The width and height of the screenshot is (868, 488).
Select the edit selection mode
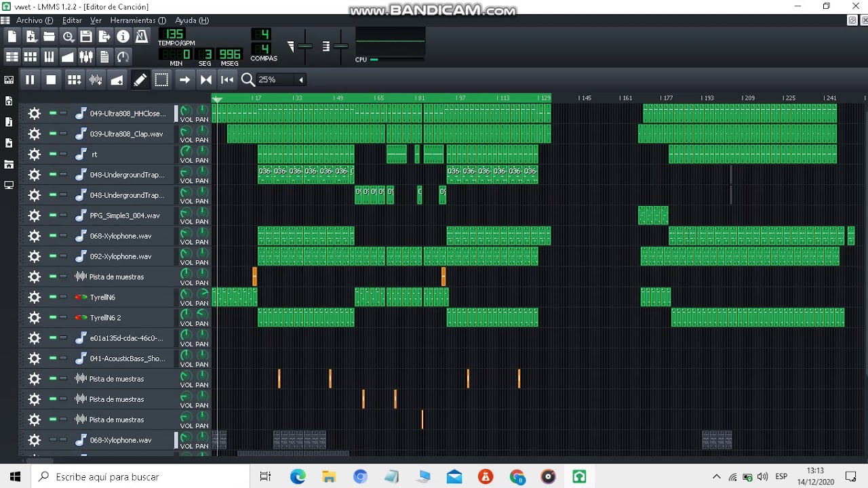161,80
